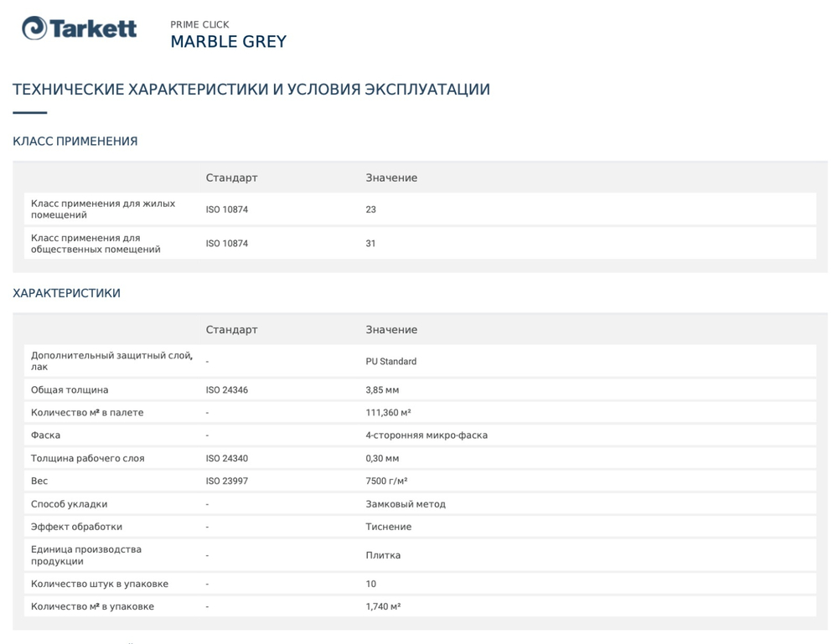Select value 23 for жилых помещений class
Screen dimensions: 838x644
pyautogui.click(x=371, y=209)
